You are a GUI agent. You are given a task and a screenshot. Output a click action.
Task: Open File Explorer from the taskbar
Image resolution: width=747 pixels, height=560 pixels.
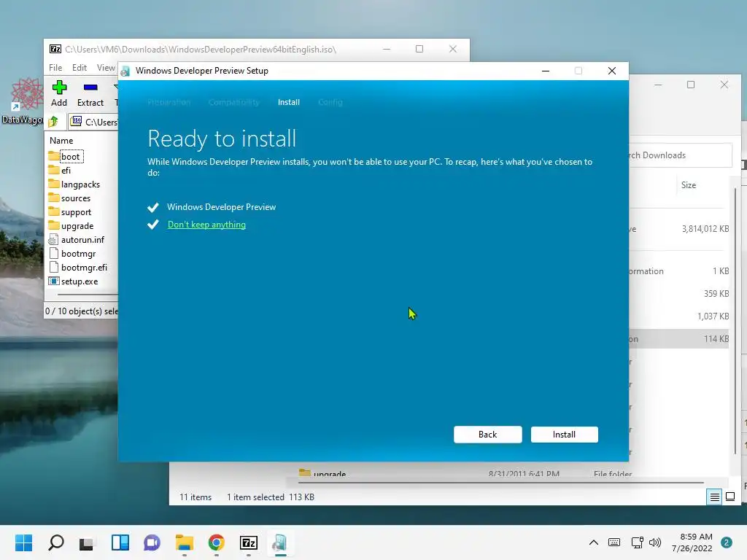[x=184, y=542]
